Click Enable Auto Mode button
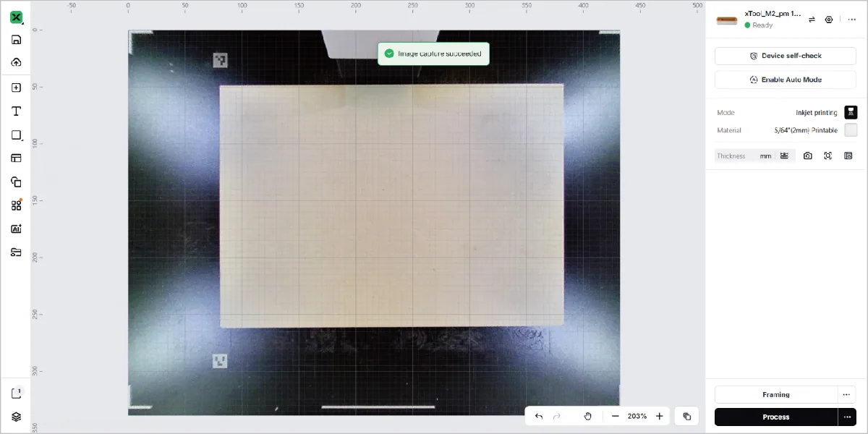The width and height of the screenshot is (868, 434). coord(786,80)
